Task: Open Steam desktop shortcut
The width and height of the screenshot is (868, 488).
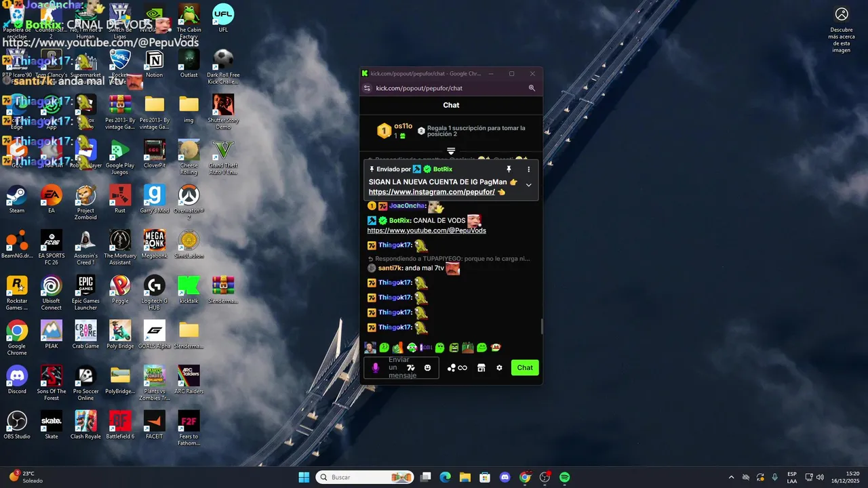Action: pyautogui.click(x=17, y=200)
